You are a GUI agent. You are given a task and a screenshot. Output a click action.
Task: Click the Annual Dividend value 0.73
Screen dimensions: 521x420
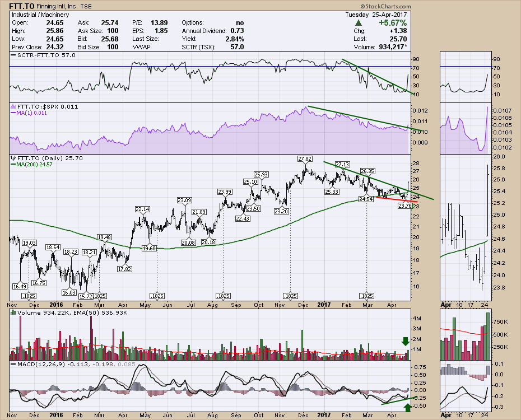pyautogui.click(x=237, y=31)
